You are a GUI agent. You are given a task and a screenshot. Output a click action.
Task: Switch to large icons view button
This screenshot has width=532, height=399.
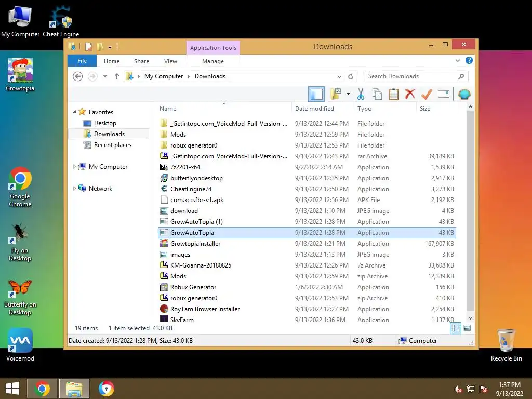tap(467, 328)
